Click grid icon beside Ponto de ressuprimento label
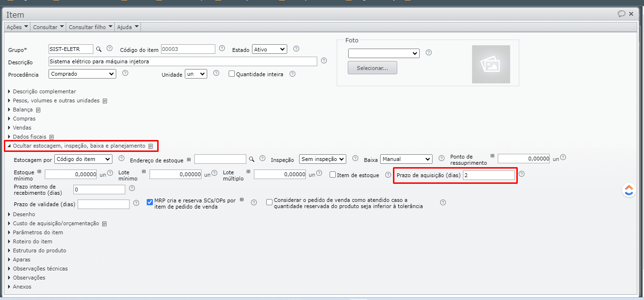The image size is (644, 300). [x=493, y=156]
